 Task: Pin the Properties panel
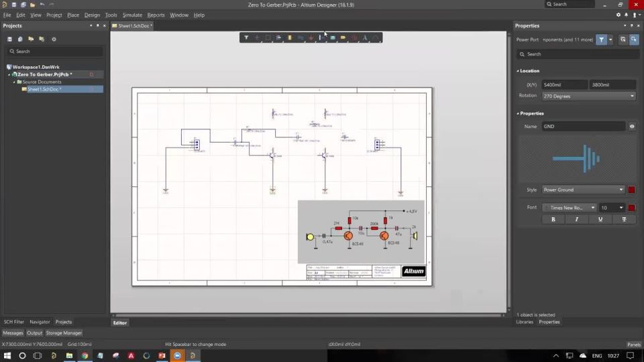coord(632,25)
